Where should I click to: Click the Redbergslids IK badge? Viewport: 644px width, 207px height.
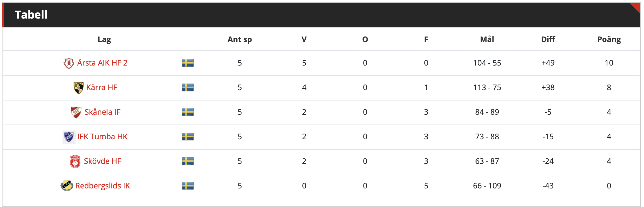[67, 186]
